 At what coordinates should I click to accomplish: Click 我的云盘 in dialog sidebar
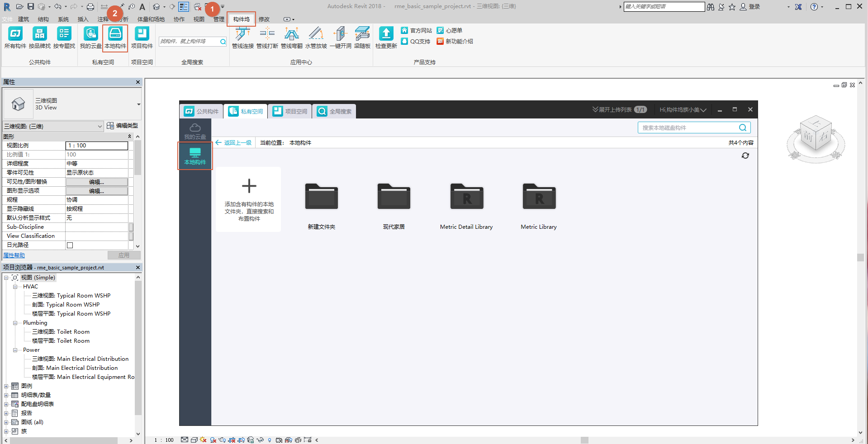click(x=195, y=131)
